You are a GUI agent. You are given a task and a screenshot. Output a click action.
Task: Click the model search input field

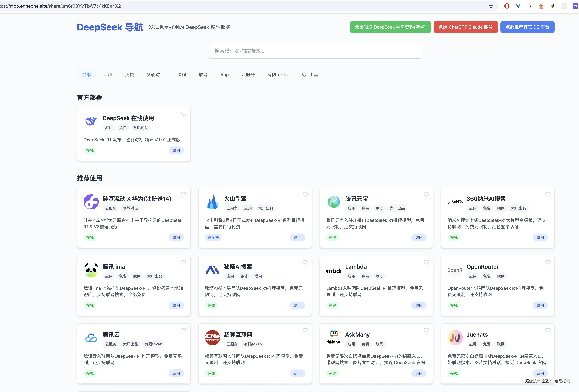(x=315, y=51)
